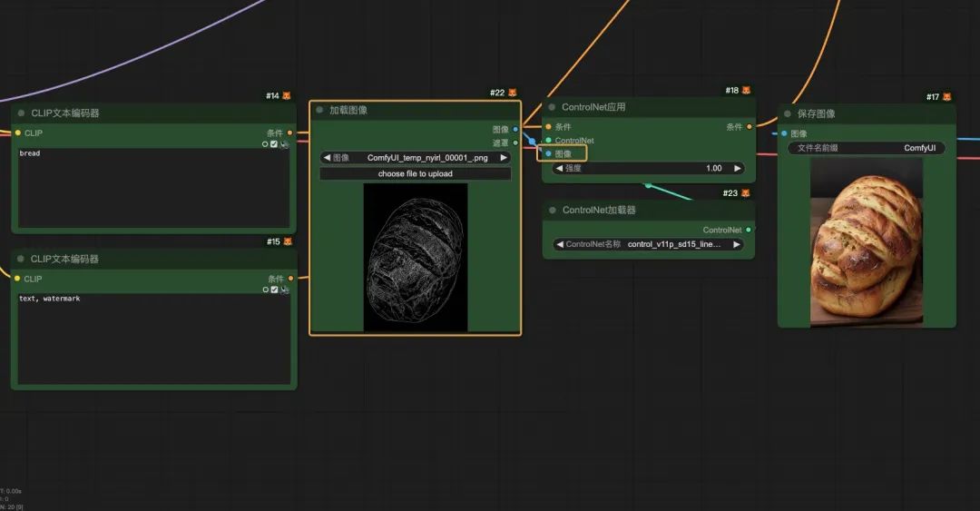Click the fox badge beside node #23
The height and width of the screenshot is (511, 980).
click(745, 193)
